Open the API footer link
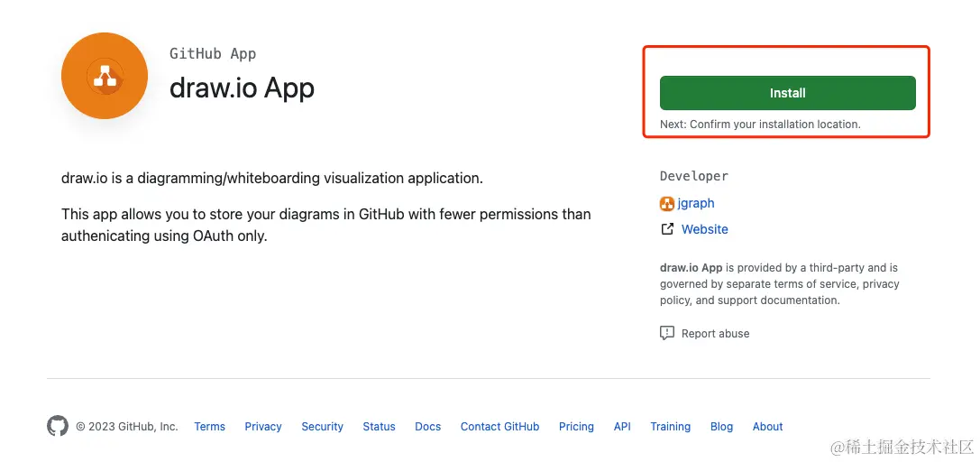Viewport: 980px width, 462px height. point(622,427)
